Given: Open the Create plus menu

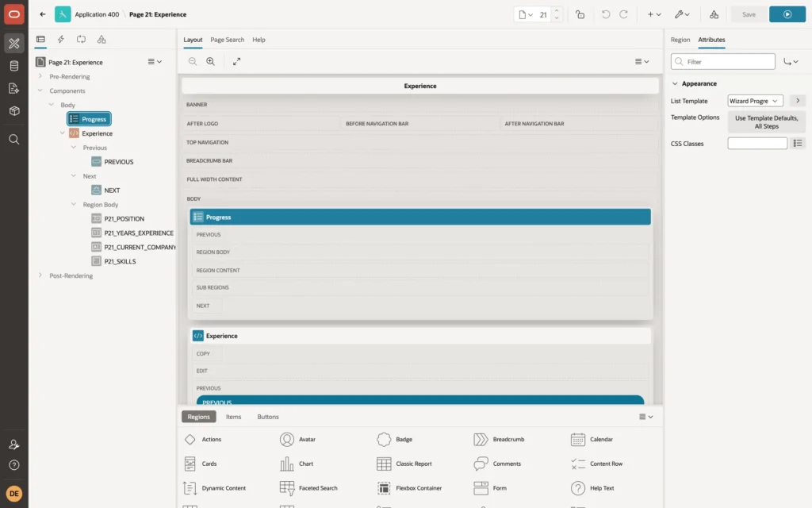Looking at the screenshot, I should pos(654,14).
